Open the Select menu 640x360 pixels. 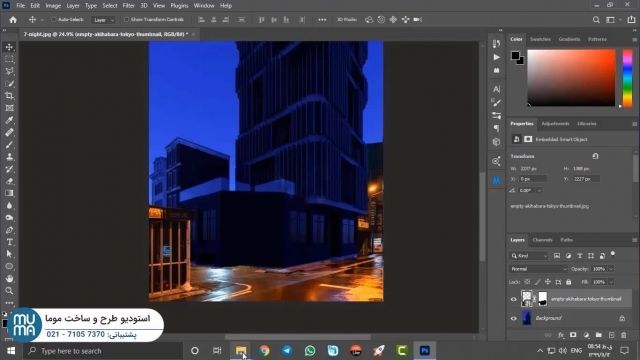click(x=110, y=6)
